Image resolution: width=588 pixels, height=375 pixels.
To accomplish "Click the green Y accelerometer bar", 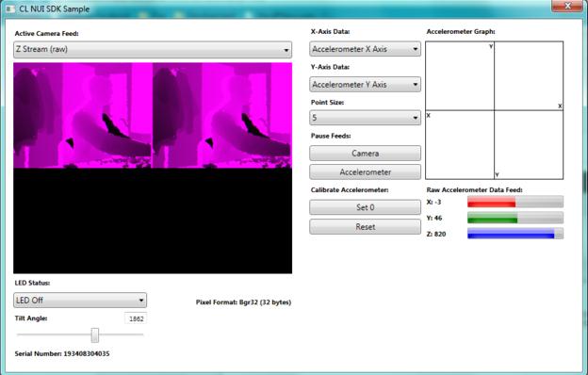I will point(514,218).
